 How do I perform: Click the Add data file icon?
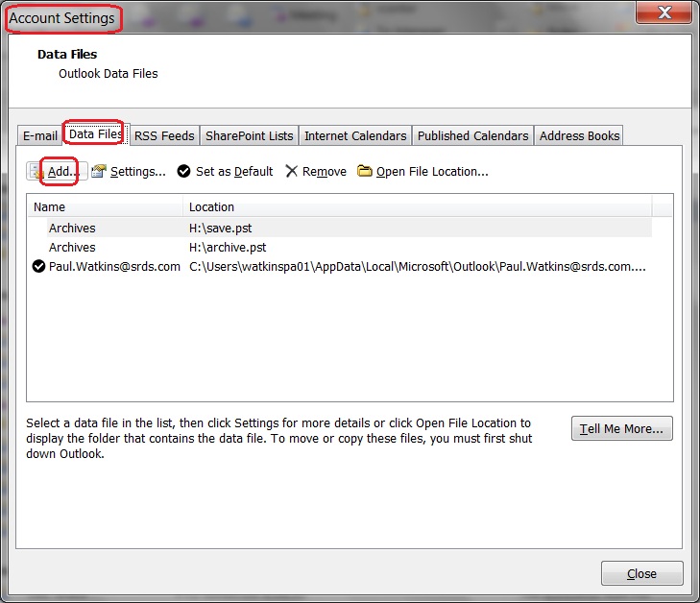[37, 172]
